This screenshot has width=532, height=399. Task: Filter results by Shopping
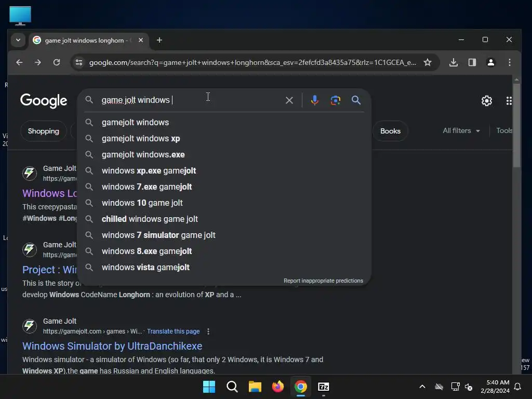click(x=44, y=131)
